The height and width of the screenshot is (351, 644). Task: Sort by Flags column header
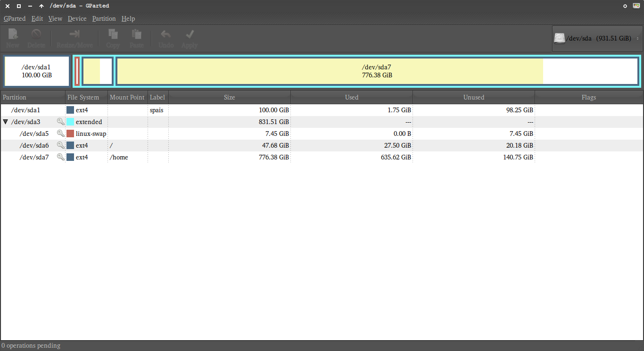(x=589, y=97)
